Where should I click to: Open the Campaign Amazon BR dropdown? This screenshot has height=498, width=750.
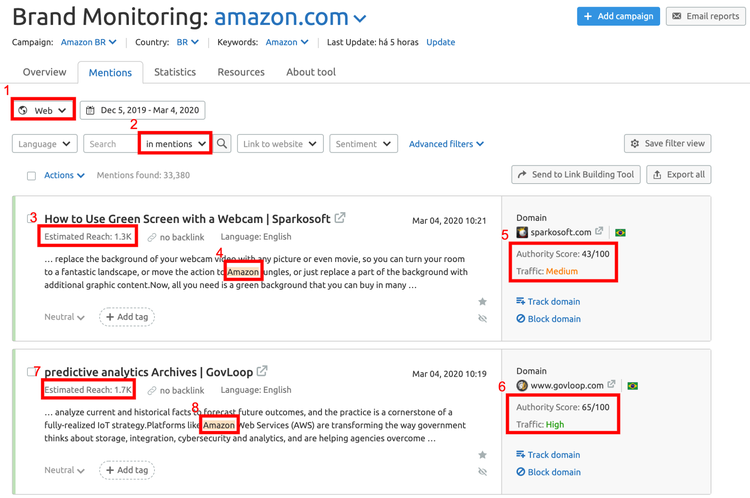pyautogui.click(x=88, y=42)
